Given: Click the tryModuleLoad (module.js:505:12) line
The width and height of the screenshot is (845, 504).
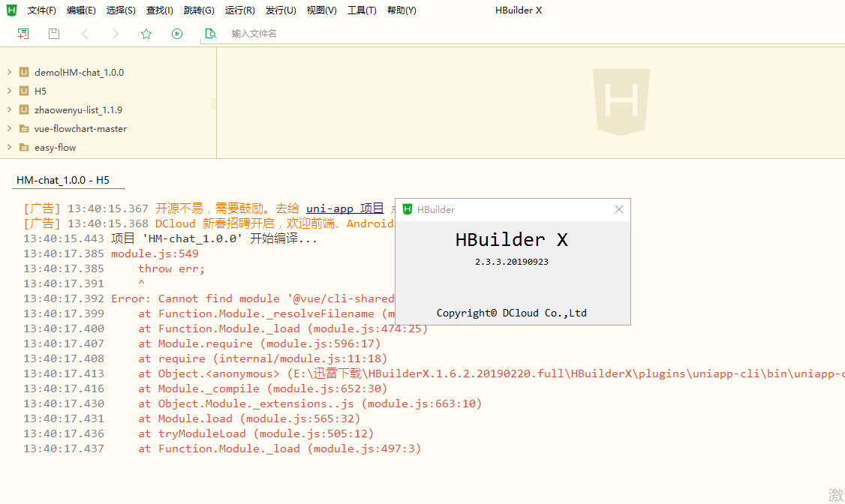Looking at the screenshot, I should click(x=256, y=434).
